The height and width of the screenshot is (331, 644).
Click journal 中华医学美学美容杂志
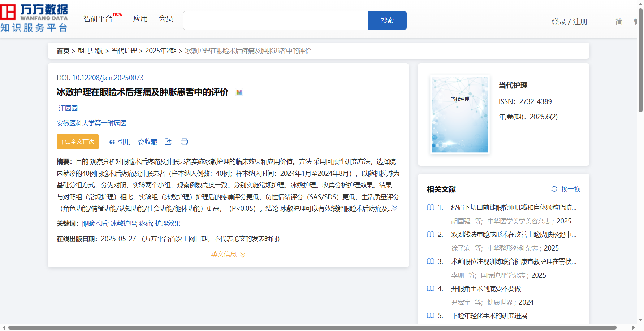pyautogui.click(x=519, y=221)
